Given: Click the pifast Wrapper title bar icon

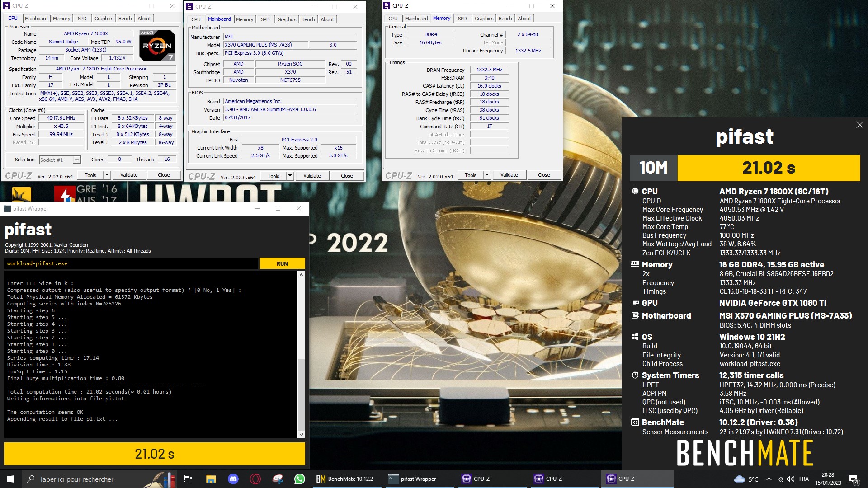Looking at the screenshot, I should [7, 208].
